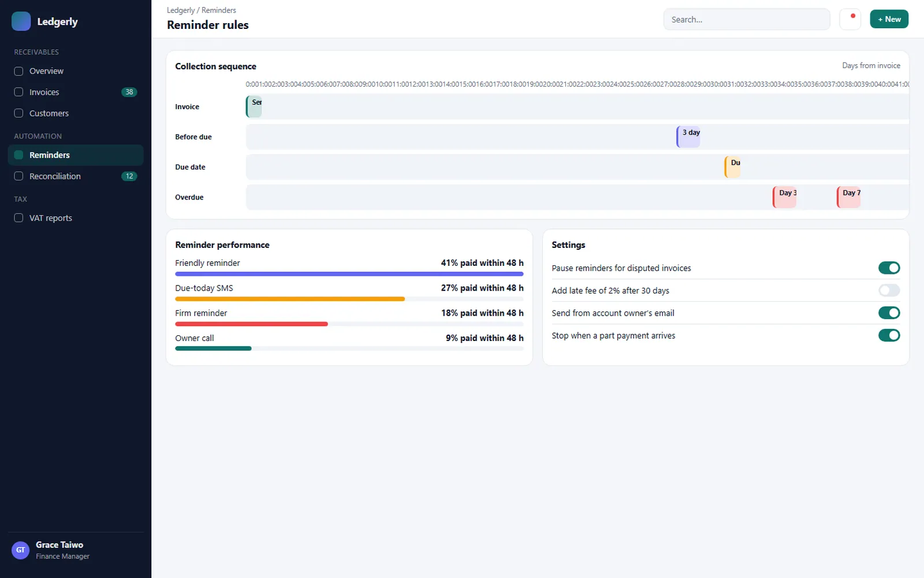
Task: Open Invoices in the sidebar
Action: pos(76,92)
